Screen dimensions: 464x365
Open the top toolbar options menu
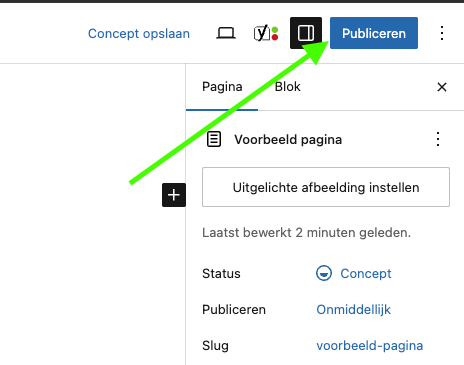tap(442, 33)
